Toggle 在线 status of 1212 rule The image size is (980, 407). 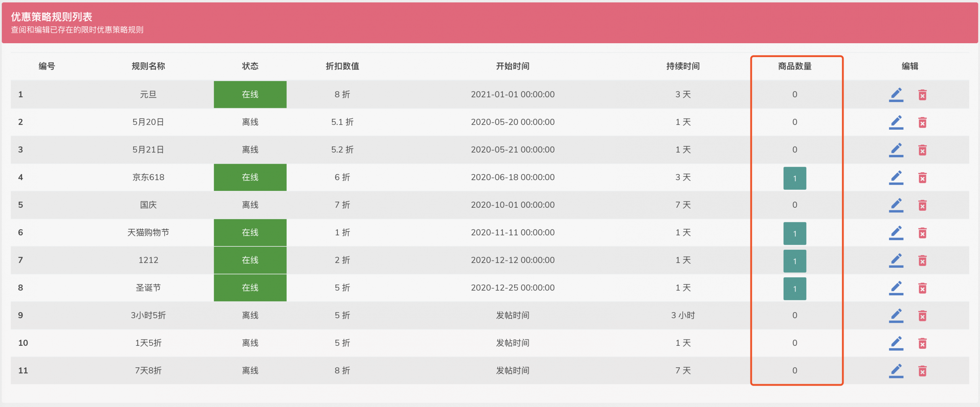250,260
